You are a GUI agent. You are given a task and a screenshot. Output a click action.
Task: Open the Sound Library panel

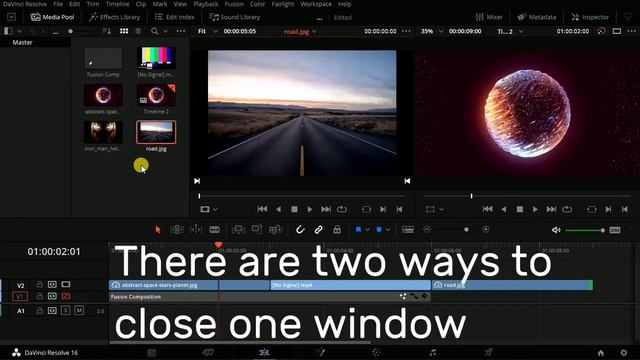[235, 17]
